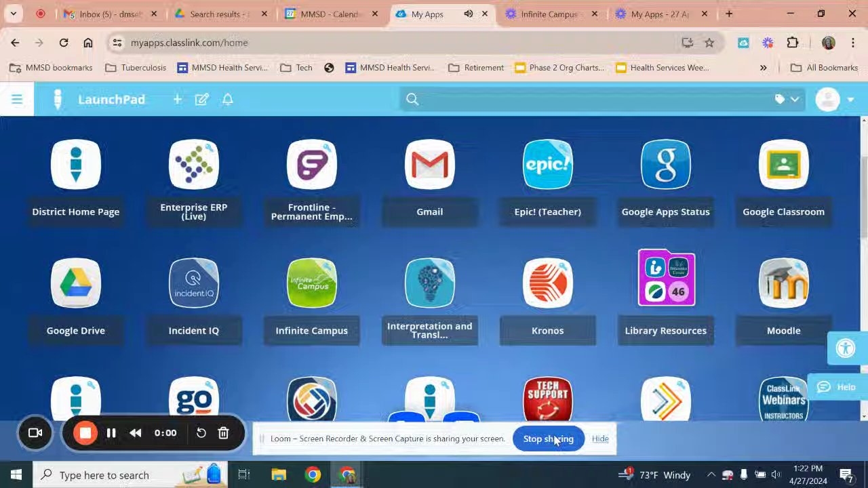The width and height of the screenshot is (868, 488).
Task: Hide the Loom sharing notification
Action: pyautogui.click(x=600, y=439)
